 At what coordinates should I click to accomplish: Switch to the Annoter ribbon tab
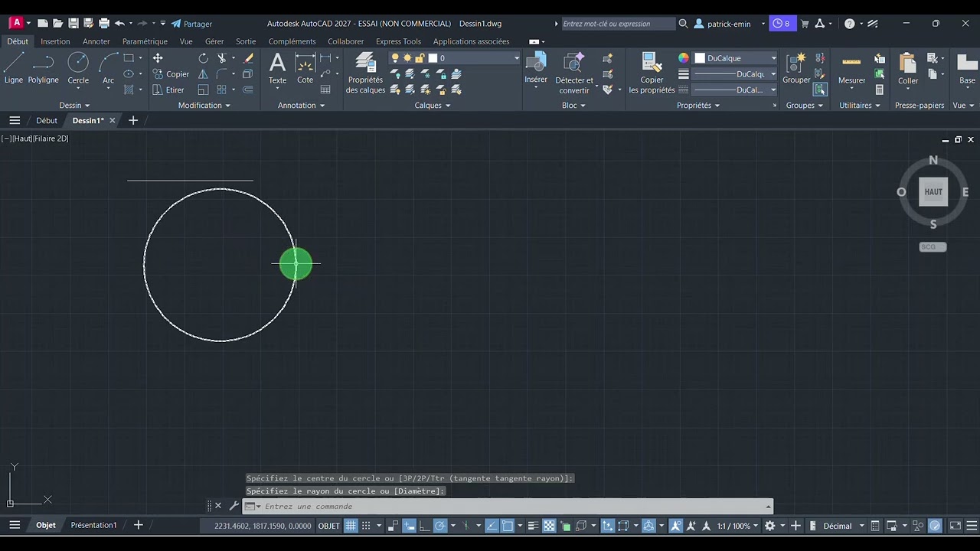coord(96,41)
